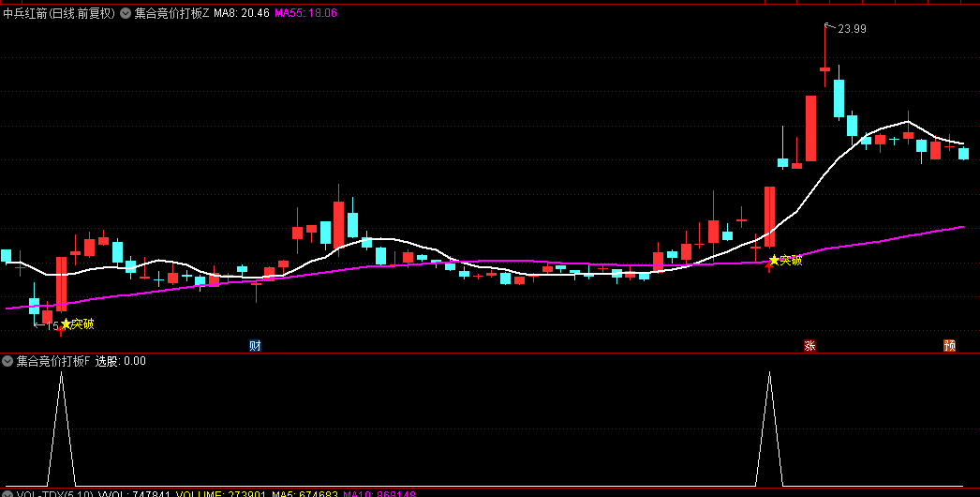980x497 pixels.
Task: Click the 集合竞价打板Z indicator name
Action: pyautogui.click(x=171, y=13)
